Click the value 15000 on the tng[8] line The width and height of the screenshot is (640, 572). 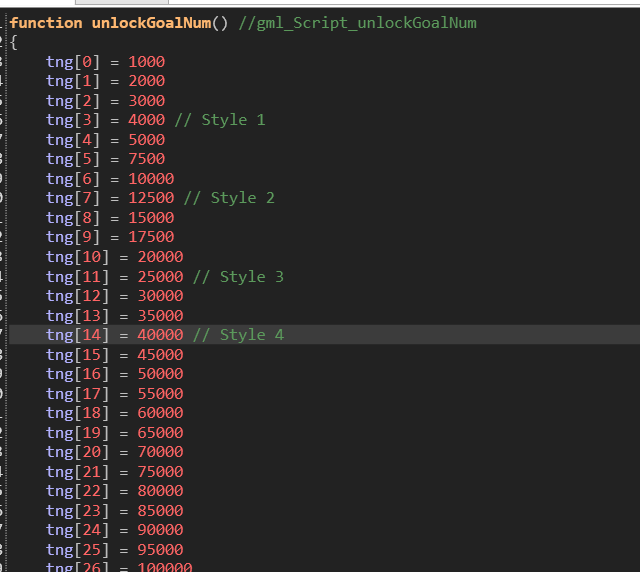click(x=151, y=218)
